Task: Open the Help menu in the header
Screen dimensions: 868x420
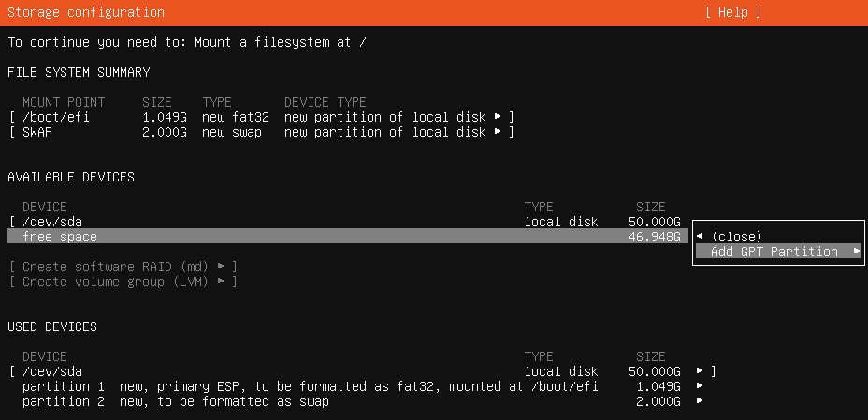Action: click(x=733, y=12)
